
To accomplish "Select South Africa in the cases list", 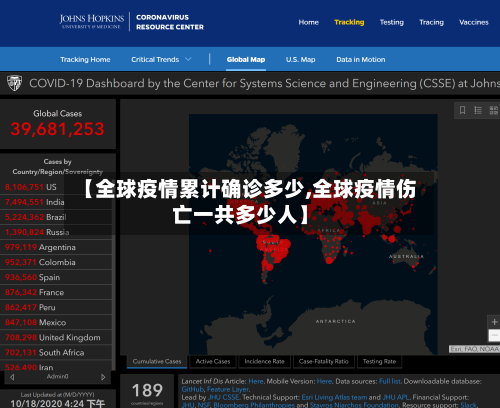I will 56,352.
